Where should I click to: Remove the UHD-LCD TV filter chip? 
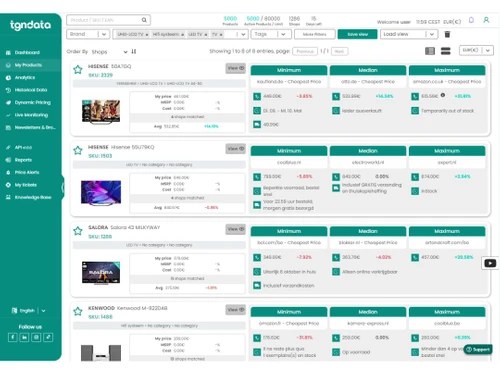[147, 35]
